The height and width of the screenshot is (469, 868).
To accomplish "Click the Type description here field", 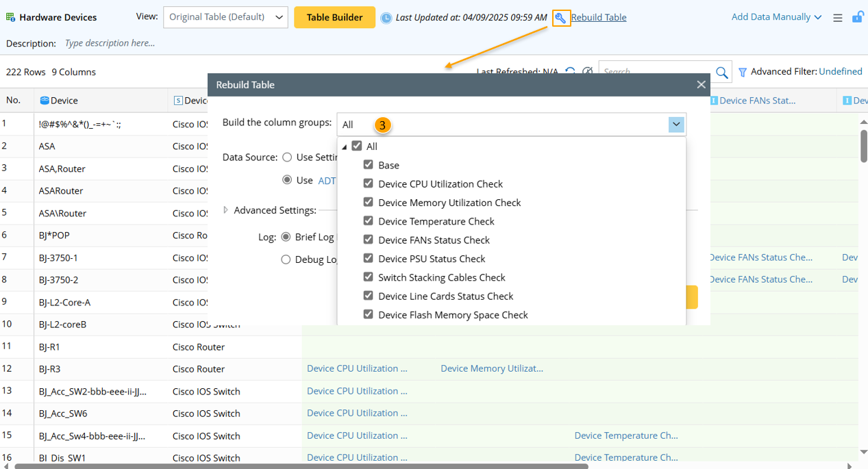I will pyautogui.click(x=110, y=43).
